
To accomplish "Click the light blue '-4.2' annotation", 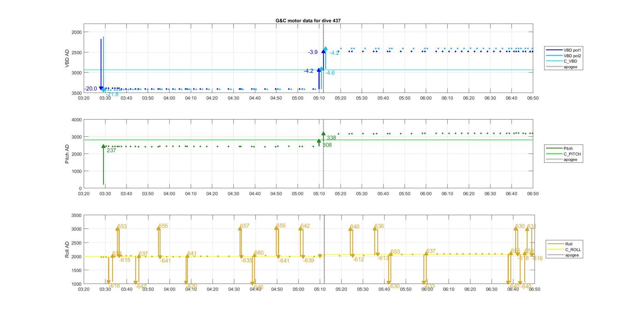I will click(x=334, y=53).
